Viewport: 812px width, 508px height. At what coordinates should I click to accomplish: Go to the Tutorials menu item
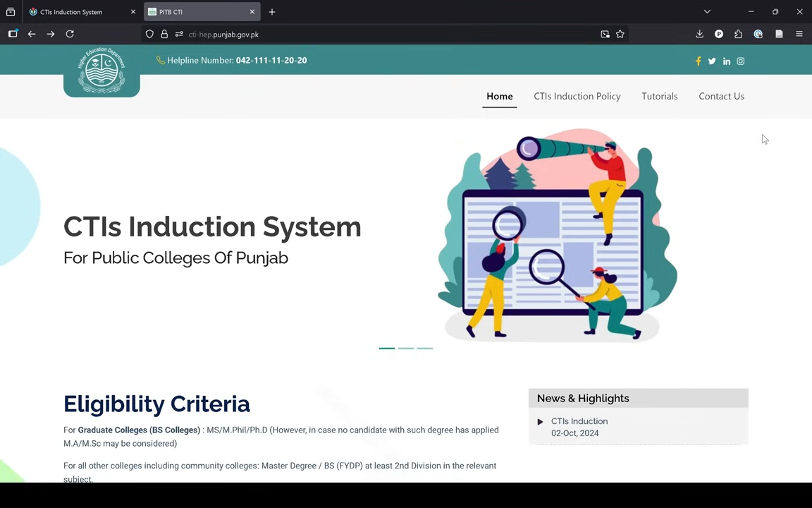(x=659, y=97)
